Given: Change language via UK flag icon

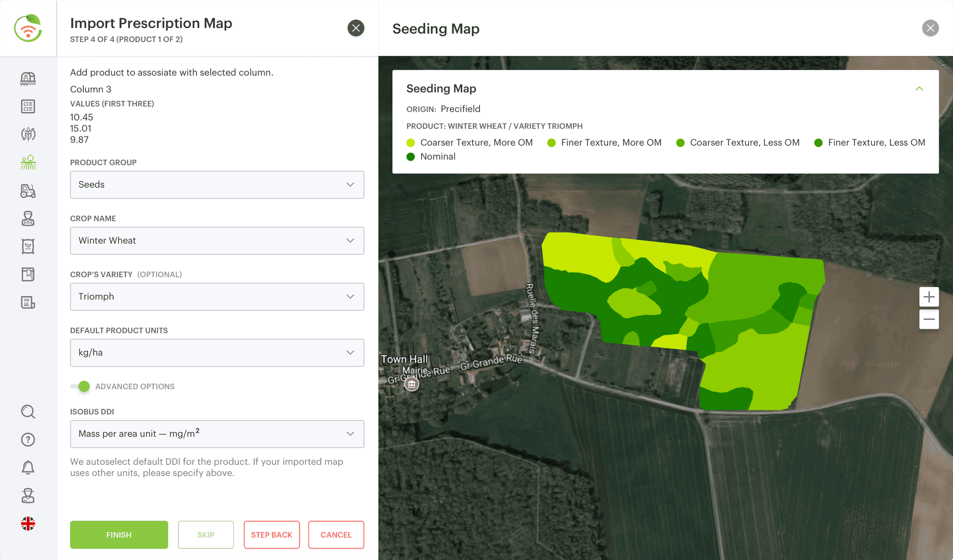Looking at the screenshot, I should pyautogui.click(x=28, y=524).
